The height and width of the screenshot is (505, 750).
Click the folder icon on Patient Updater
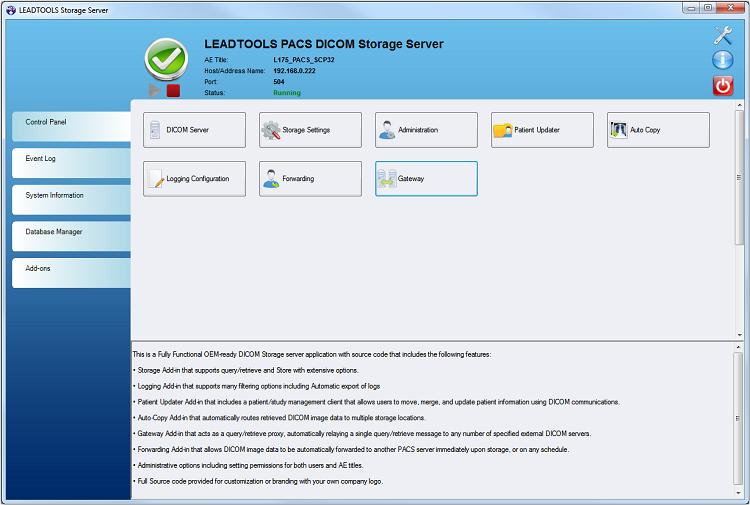click(503, 131)
